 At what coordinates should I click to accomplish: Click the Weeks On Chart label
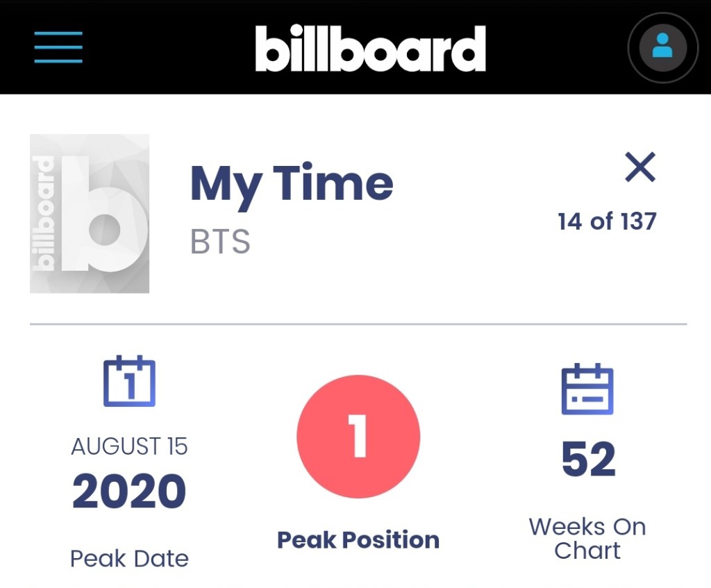(587, 538)
